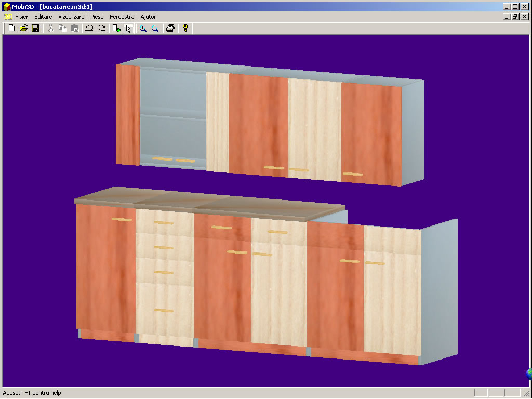Screen dimensions: 532x399
Task: Open help with the question mark icon
Action: click(x=185, y=28)
